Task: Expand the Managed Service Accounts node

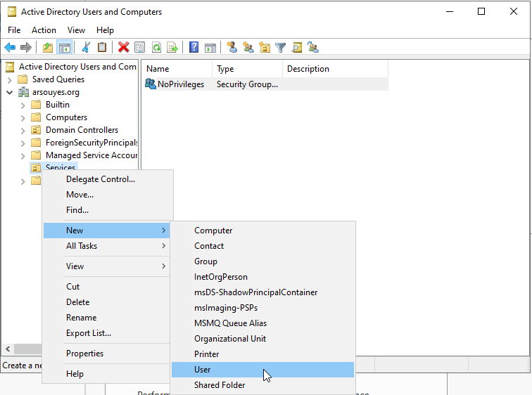Action: pyautogui.click(x=23, y=156)
